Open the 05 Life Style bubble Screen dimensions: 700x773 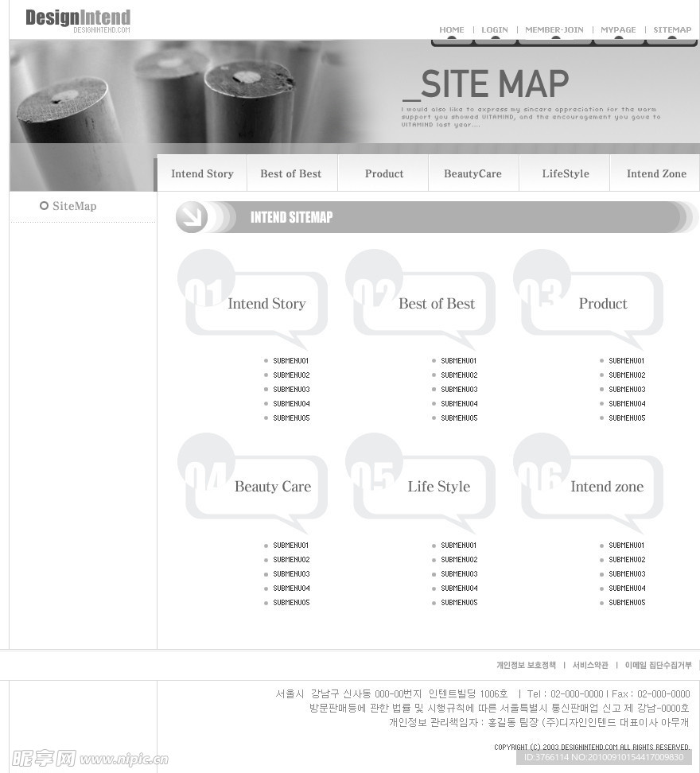(421, 484)
